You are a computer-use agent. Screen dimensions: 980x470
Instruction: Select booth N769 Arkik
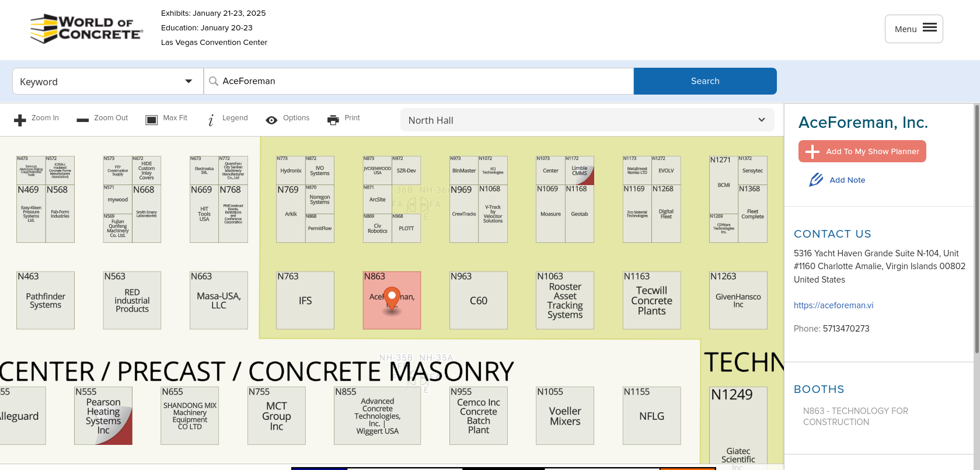[291, 214]
